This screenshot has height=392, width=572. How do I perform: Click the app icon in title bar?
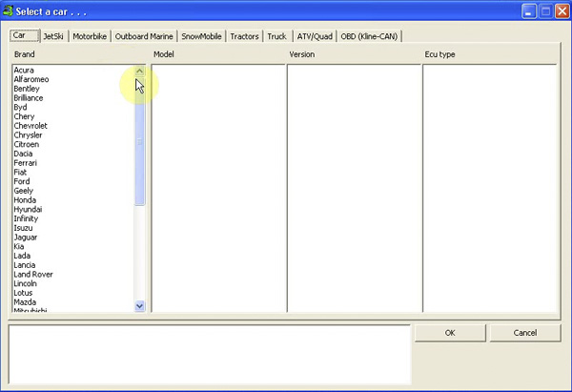coord(10,10)
